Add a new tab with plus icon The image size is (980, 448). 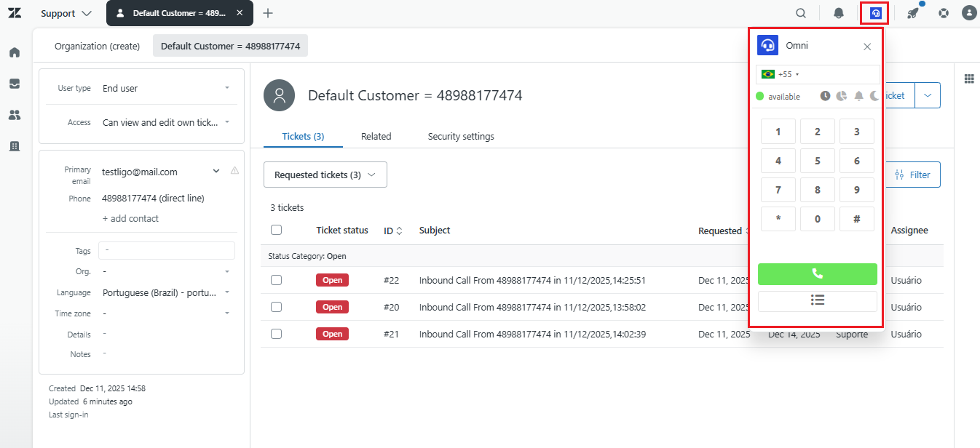point(268,13)
